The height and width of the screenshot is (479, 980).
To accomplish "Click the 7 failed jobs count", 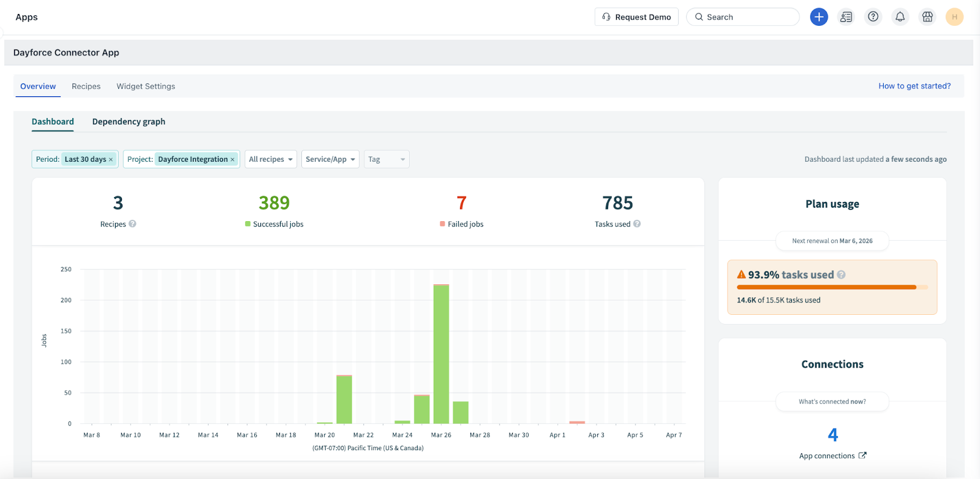I will tap(462, 203).
